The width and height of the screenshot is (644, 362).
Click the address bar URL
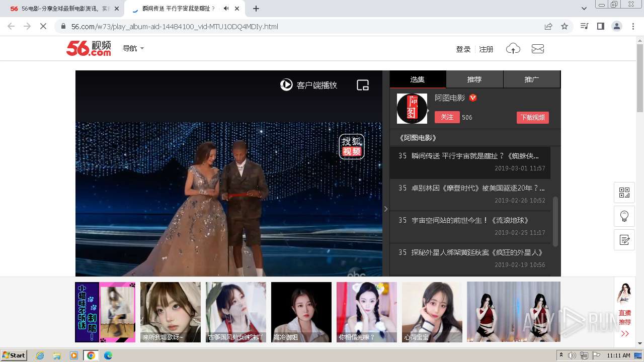[x=175, y=27]
